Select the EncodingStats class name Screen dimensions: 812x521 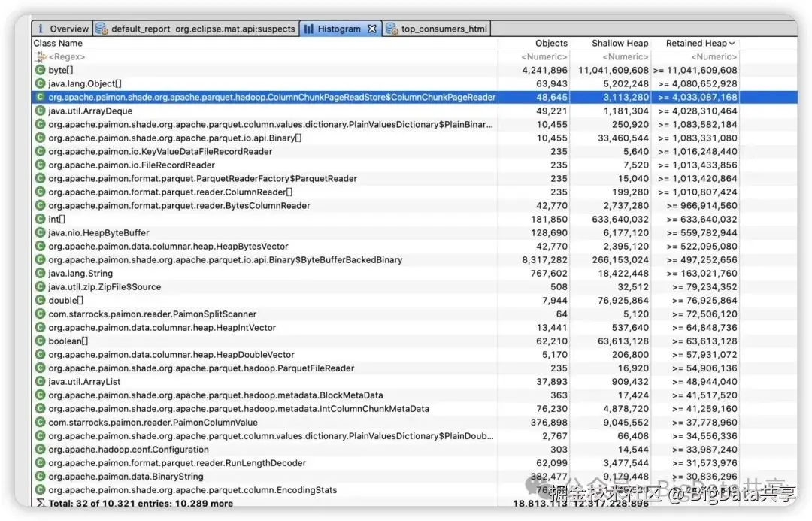coord(192,490)
